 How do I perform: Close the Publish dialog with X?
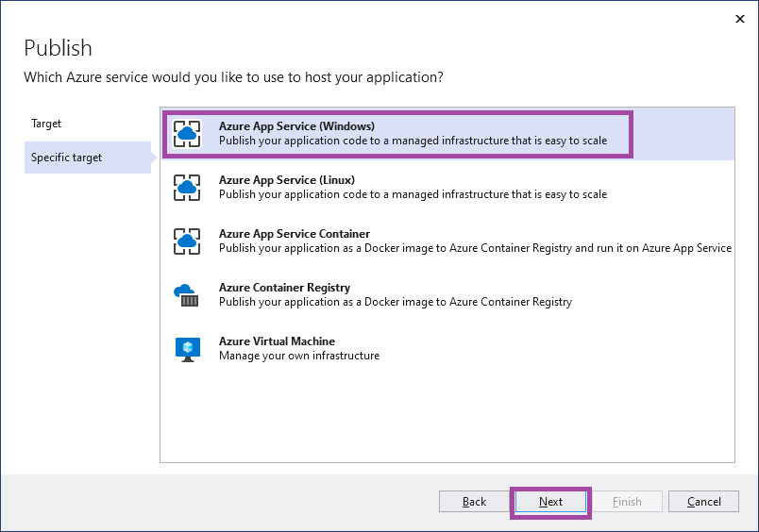point(739,19)
